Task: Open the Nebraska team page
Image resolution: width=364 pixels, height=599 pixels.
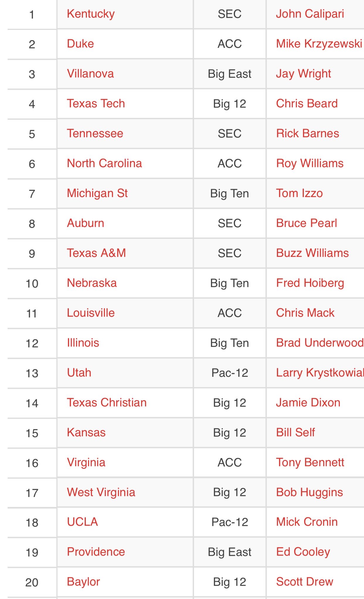Action: click(92, 283)
